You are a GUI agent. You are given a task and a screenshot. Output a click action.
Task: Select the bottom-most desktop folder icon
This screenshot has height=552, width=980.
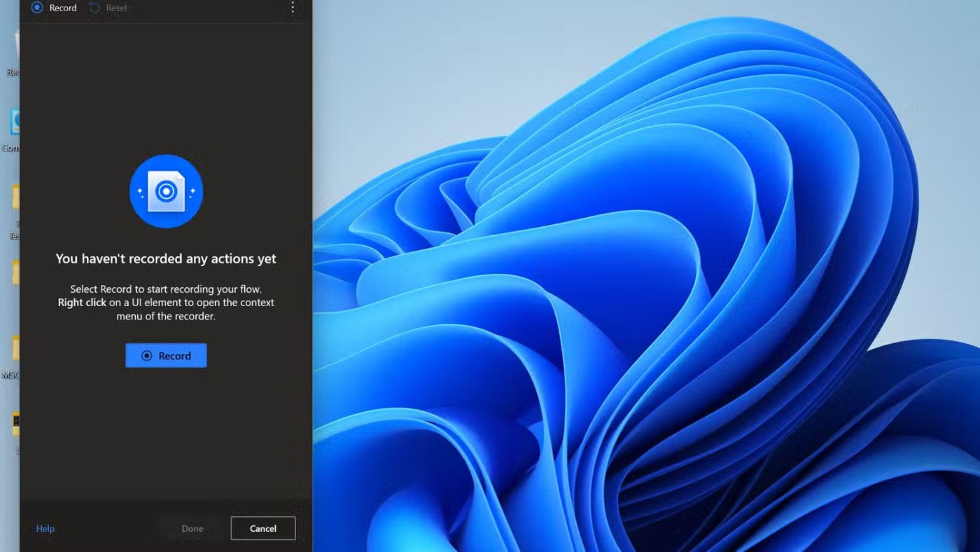[15, 424]
